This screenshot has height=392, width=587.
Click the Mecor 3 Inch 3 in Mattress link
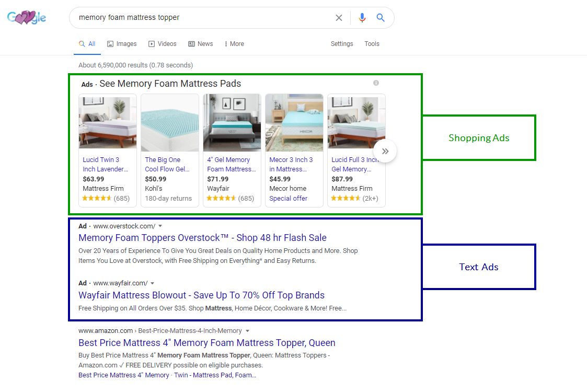pos(291,164)
